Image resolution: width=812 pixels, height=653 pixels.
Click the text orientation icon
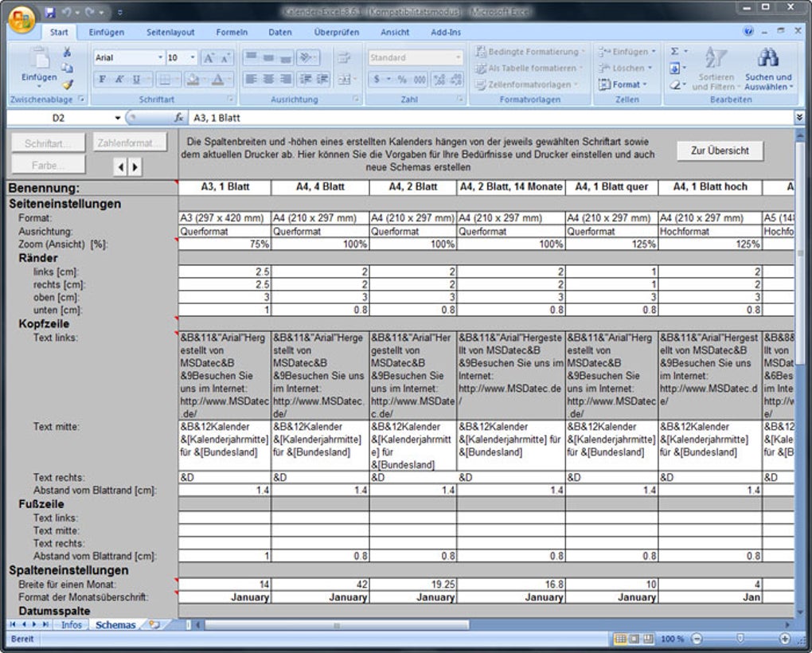tap(306, 57)
